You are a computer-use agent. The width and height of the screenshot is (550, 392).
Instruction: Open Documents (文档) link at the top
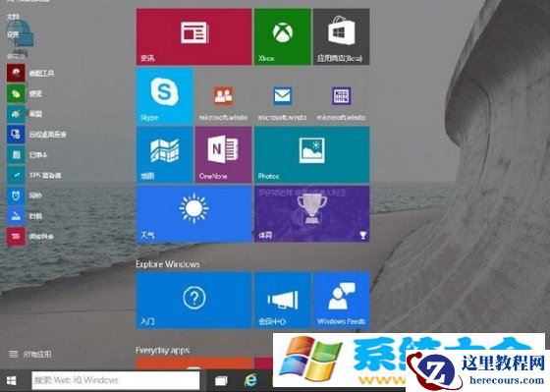tap(13, 17)
